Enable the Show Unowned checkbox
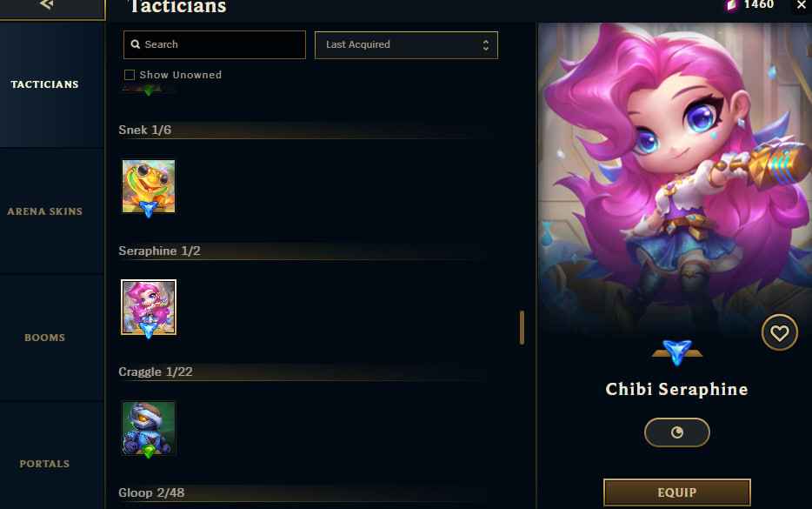 click(130, 75)
